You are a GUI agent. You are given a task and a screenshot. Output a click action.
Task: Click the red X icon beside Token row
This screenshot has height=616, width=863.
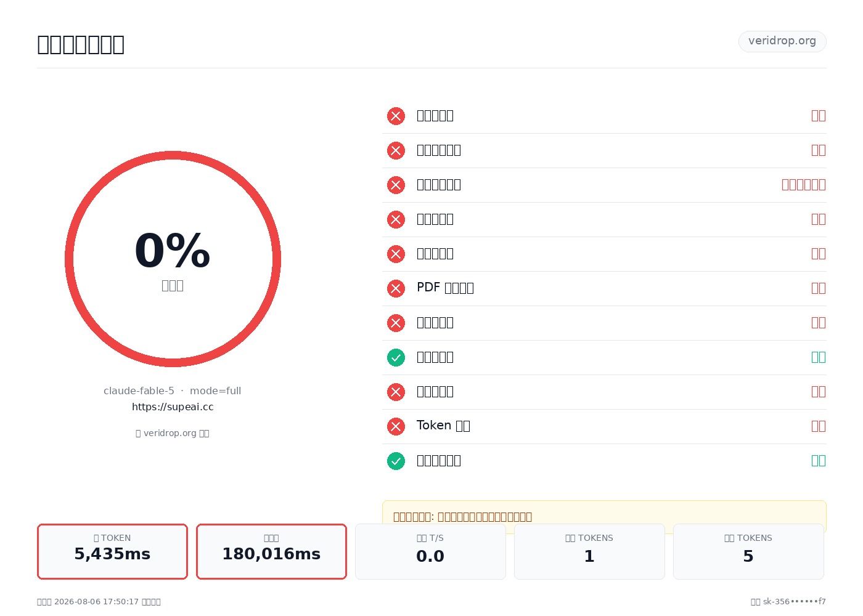[396, 426]
